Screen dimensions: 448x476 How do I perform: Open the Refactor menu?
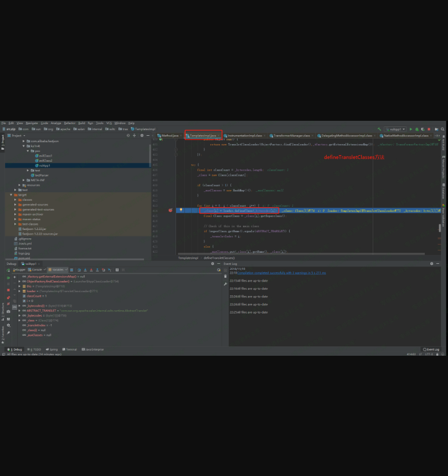[69, 123]
